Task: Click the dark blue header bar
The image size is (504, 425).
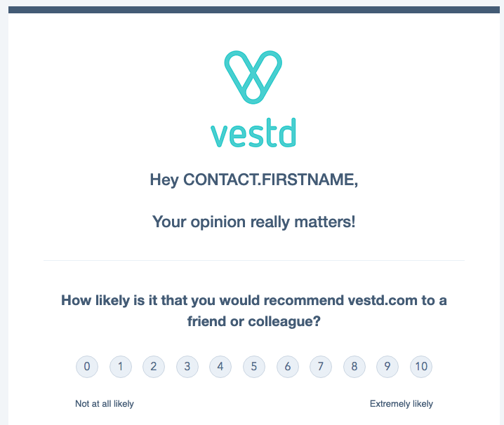Action: 254,10
